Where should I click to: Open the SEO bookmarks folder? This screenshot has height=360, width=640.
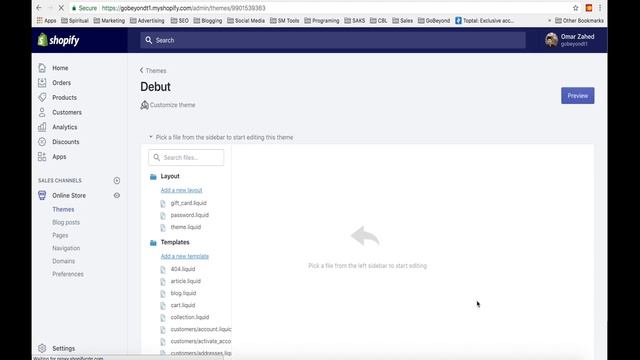point(180,20)
